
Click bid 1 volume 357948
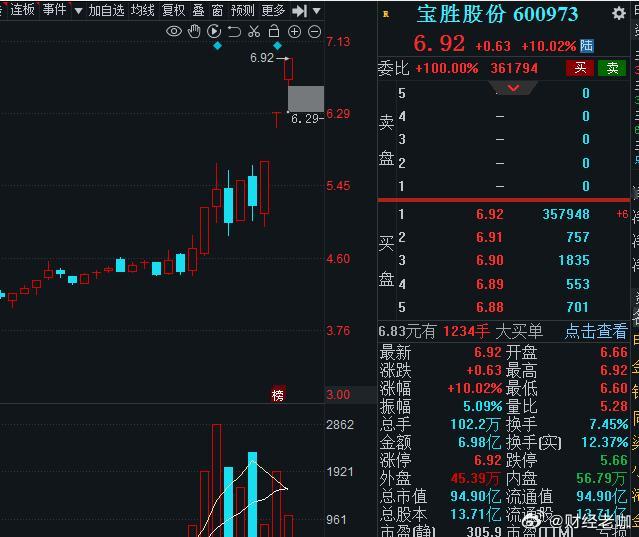[x=566, y=214]
